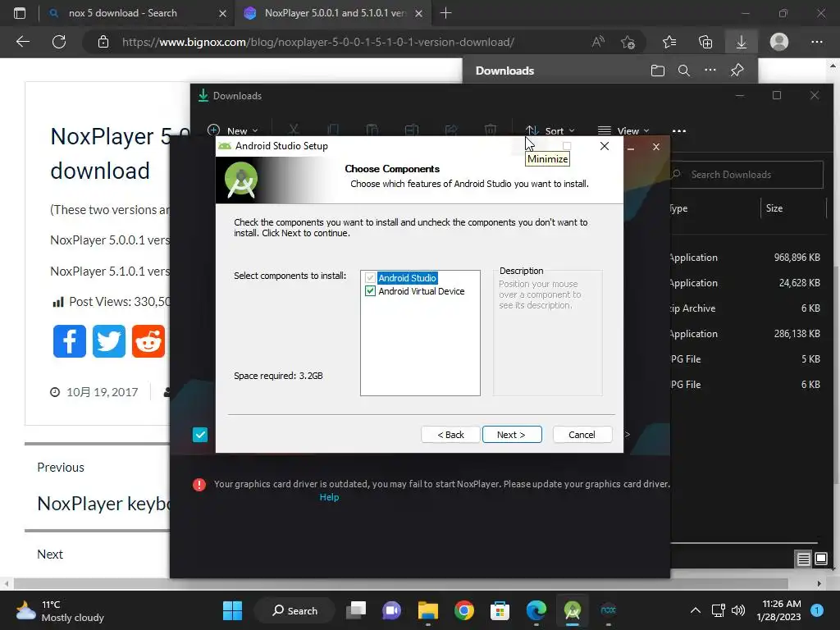Open Edge read aloud icon
840x630 pixels.
(598, 42)
